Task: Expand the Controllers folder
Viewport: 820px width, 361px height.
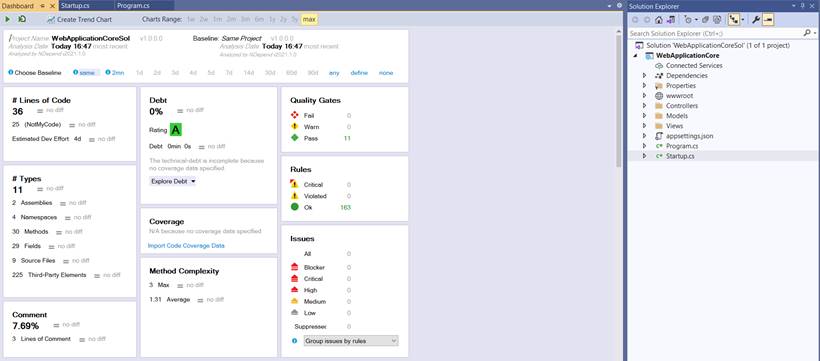Action: coord(644,106)
